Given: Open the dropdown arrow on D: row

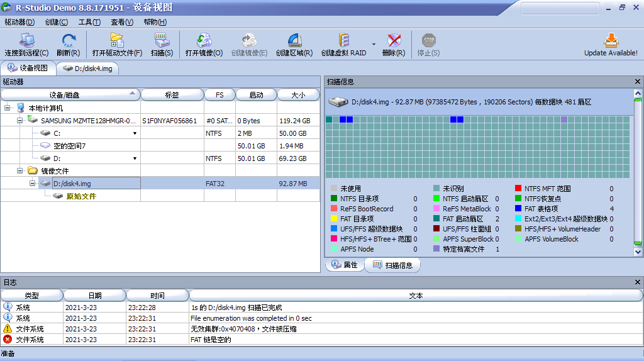Looking at the screenshot, I should pyautogui.click(x=135, y=158).
